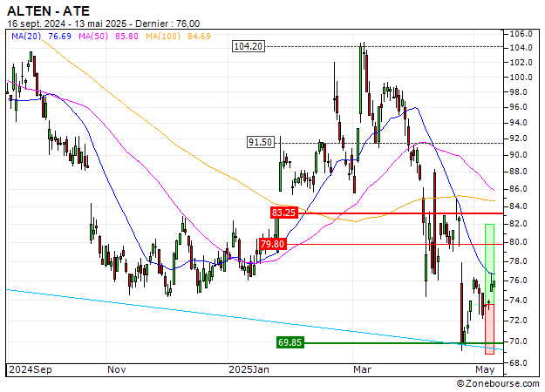Click the MA(50) value 85.80
545x392 pixels.
(126, 36)
